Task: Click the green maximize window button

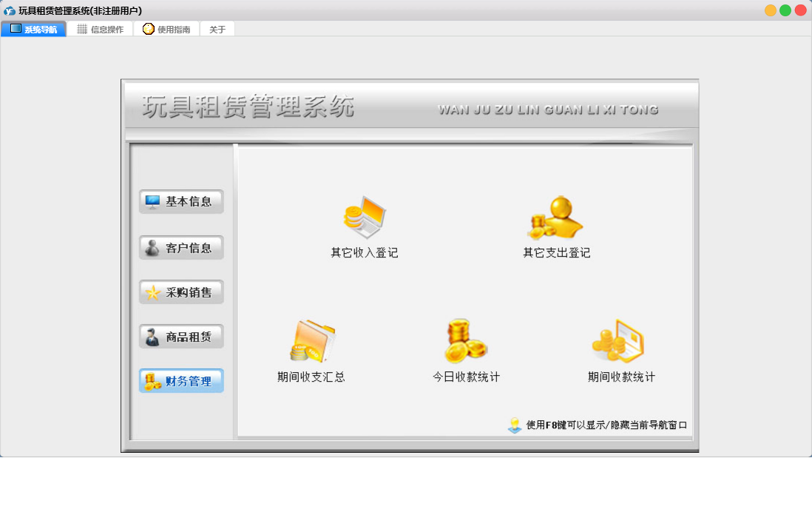Action: click(785, 10)
